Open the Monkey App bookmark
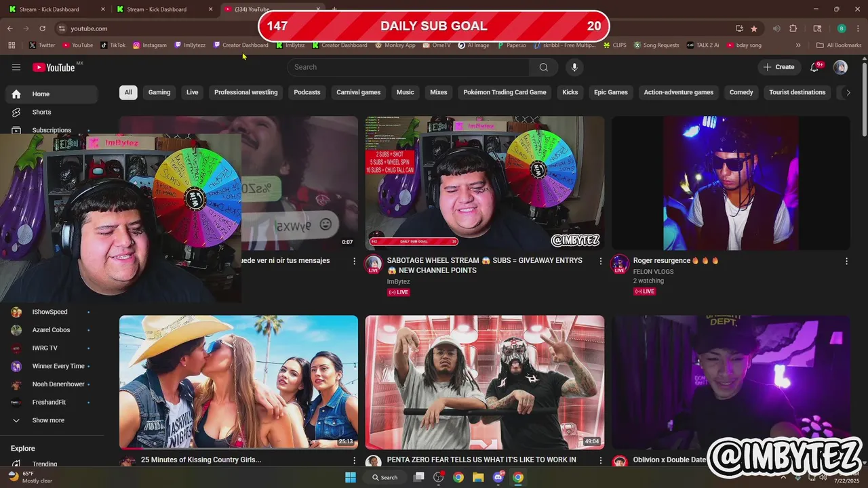 coord(395,45)
